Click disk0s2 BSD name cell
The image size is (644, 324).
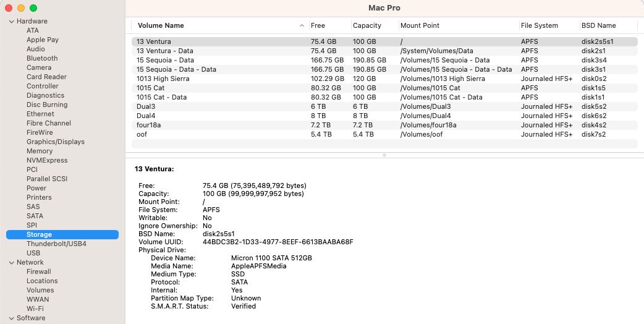coord(594,79)
